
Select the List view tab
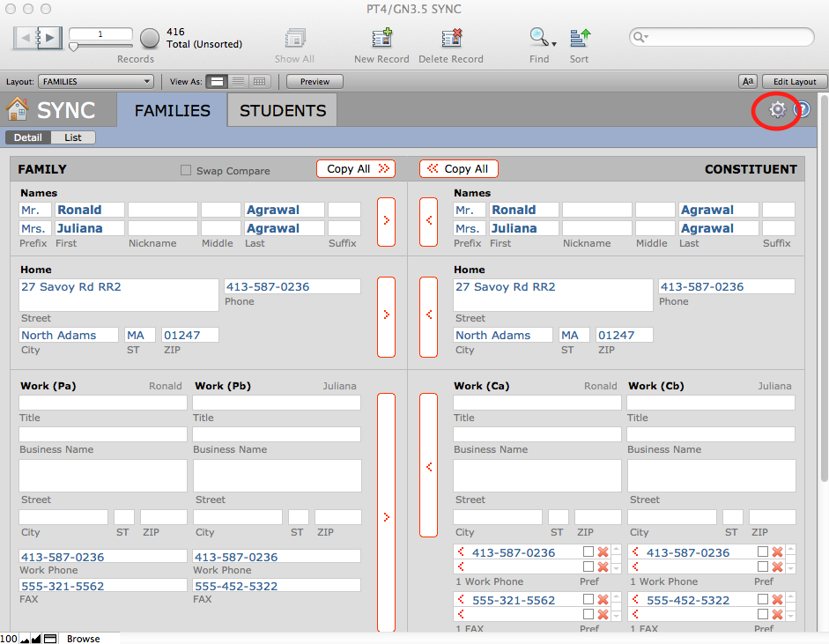tap(73, 137)
